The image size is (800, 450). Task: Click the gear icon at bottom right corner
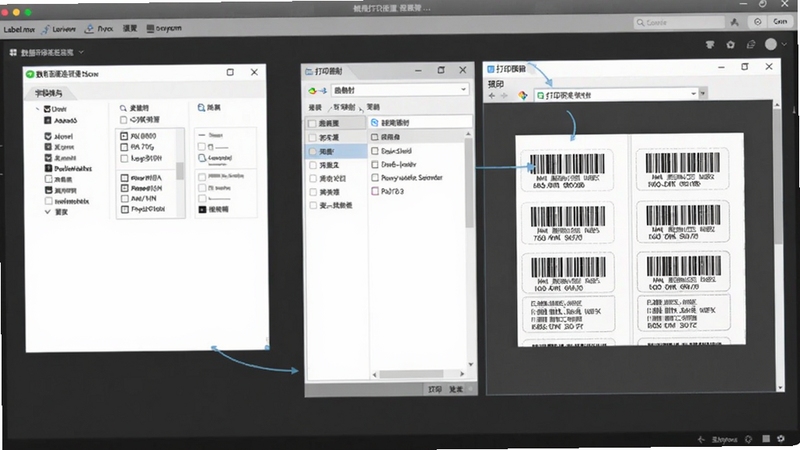(x=781, y=439)
